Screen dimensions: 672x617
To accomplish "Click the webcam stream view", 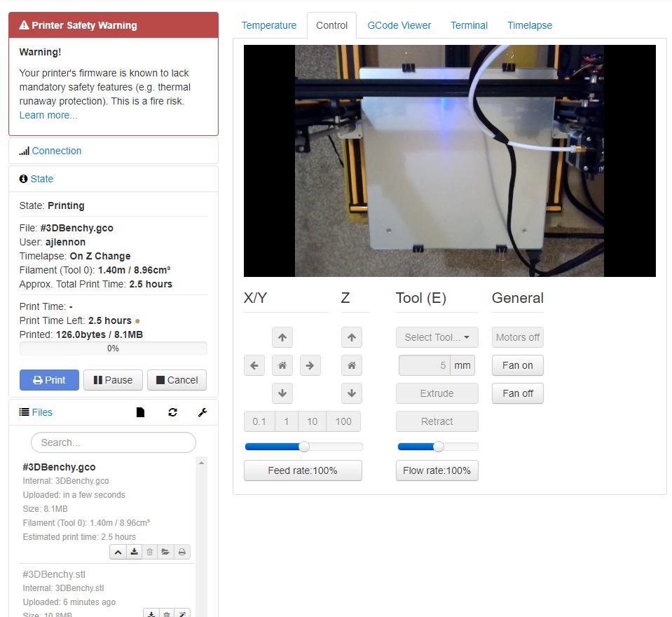I will point(450,161).
